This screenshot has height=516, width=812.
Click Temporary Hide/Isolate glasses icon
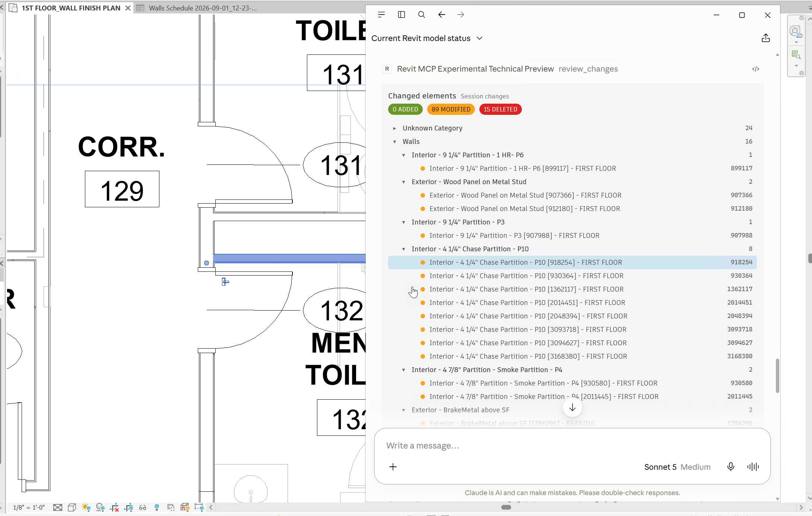coord(143,507)
